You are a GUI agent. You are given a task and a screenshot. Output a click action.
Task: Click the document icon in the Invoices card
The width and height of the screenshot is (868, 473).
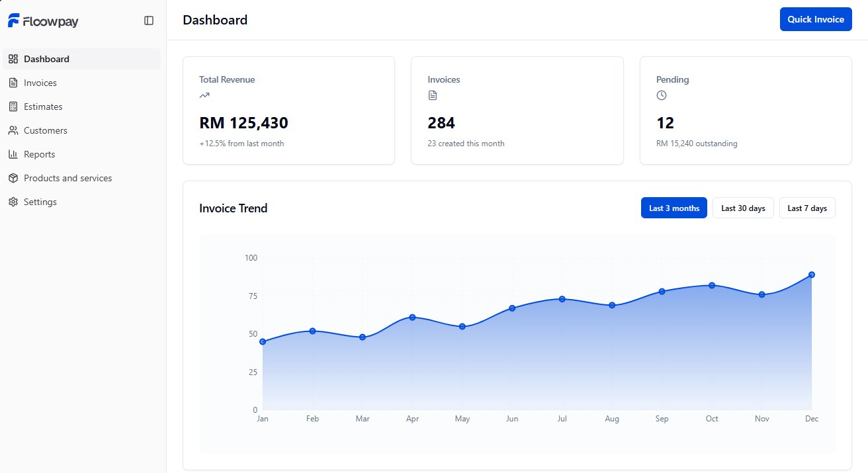tap(433, 95)
